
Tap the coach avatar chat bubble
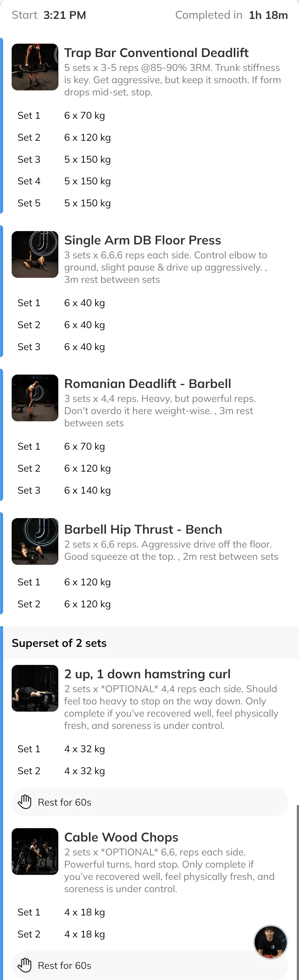(x=270, y=942)
